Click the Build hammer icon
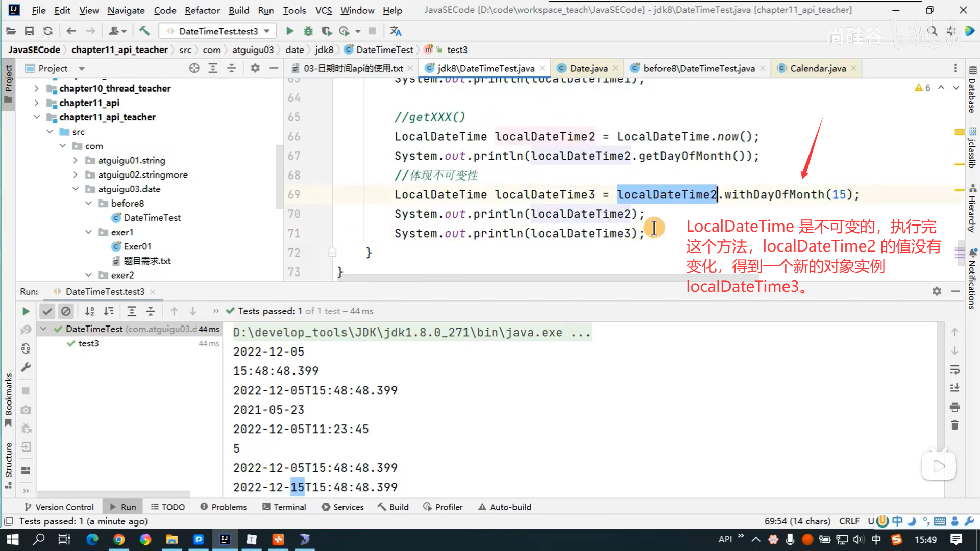The width and height of the screenshot is (980, 551). coord(144,31)
